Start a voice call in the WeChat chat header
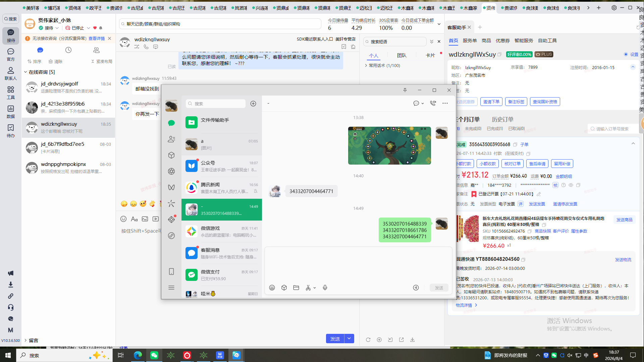The height and width of the screenshot is (362, 644). (x=433, y=103)
